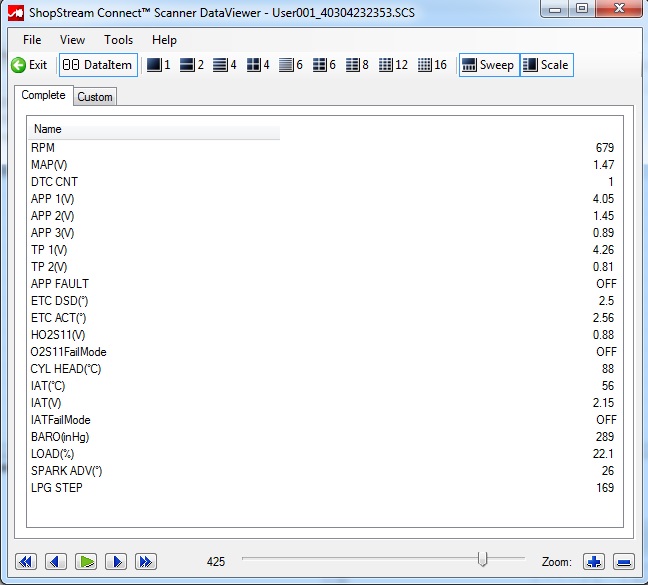
Task: Click the RPM value 679
Action: point(605,147)
